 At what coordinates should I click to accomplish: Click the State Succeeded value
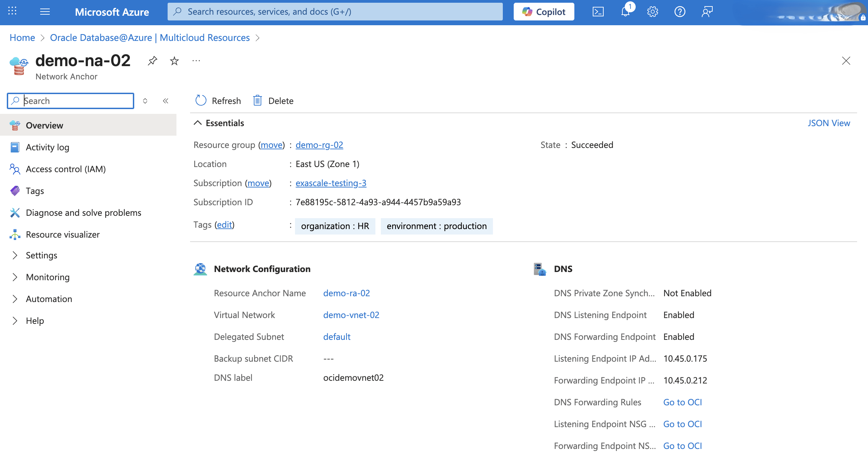coord(592,145)
